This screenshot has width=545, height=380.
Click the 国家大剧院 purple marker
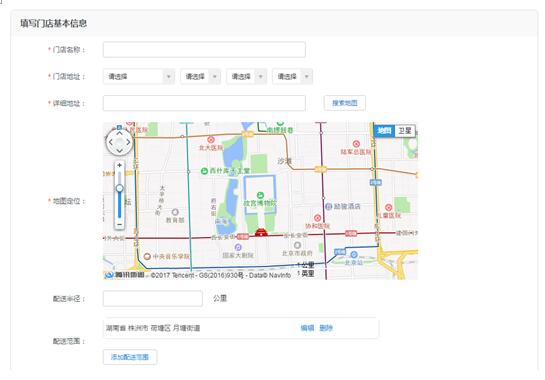(238, 247)
